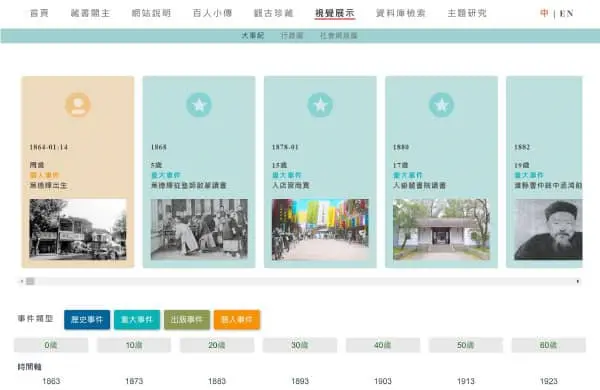The height and width of the screenshot is (390, 600).
Task: Select the 行跡圖 sub-tab
Action: (292, 36)
